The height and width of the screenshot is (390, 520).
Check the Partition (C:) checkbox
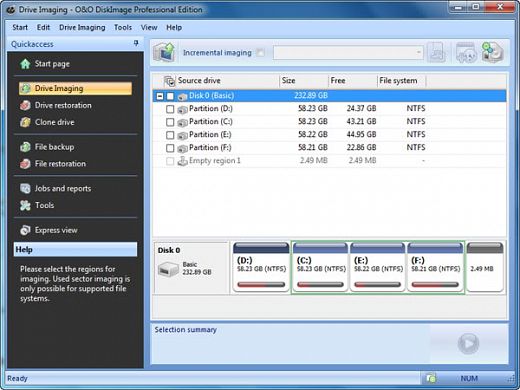(170, 122)
